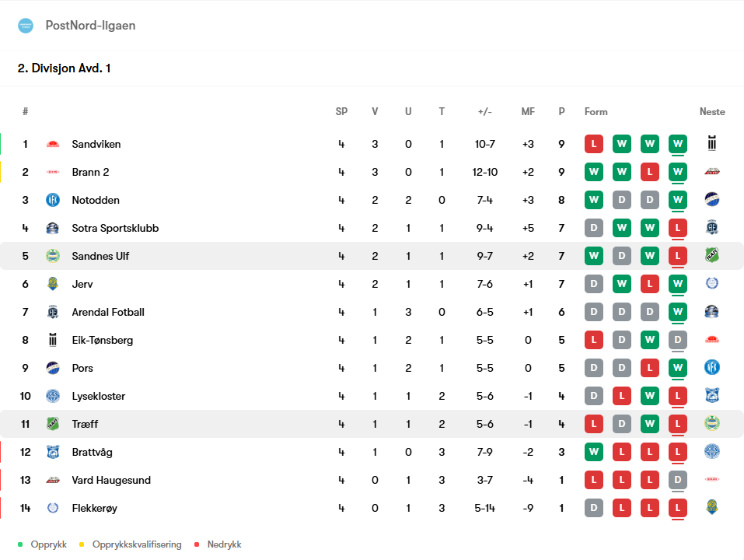Click Brann 2's latest W form badge
Image resolution: width=744 pixels, height=560 pixels.
[x=678, y=172]
